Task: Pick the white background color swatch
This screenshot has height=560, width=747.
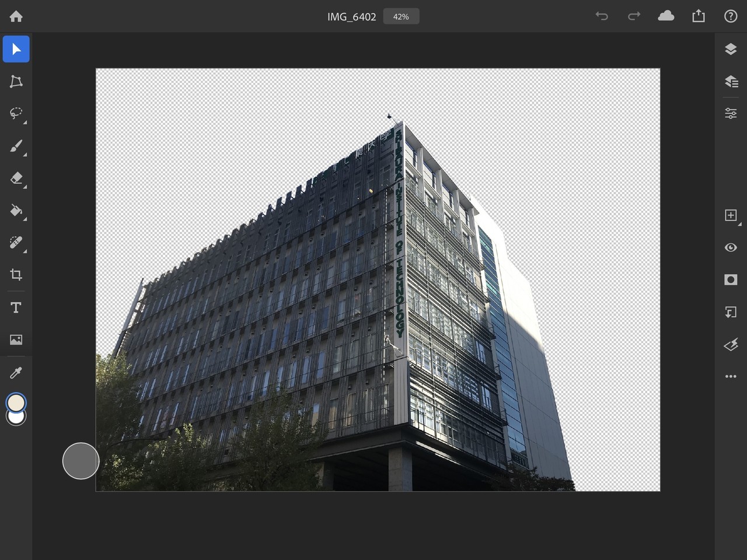Action: click(x=16, y=419)
